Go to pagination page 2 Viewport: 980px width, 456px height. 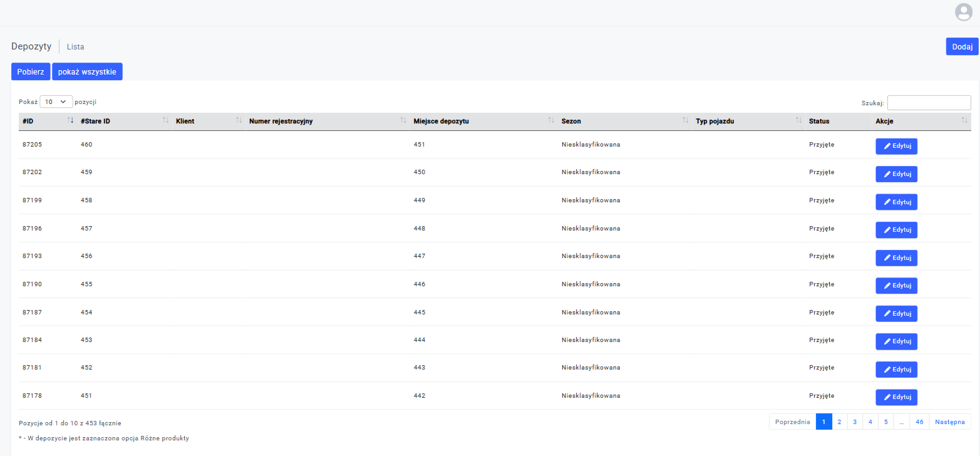pos(839,422)
